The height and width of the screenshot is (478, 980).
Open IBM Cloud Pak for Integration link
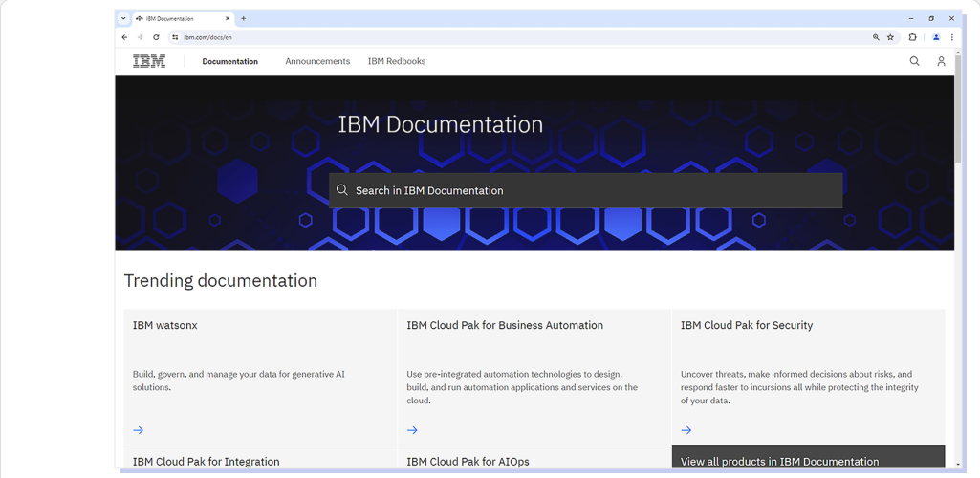click(x=207, y=462)
